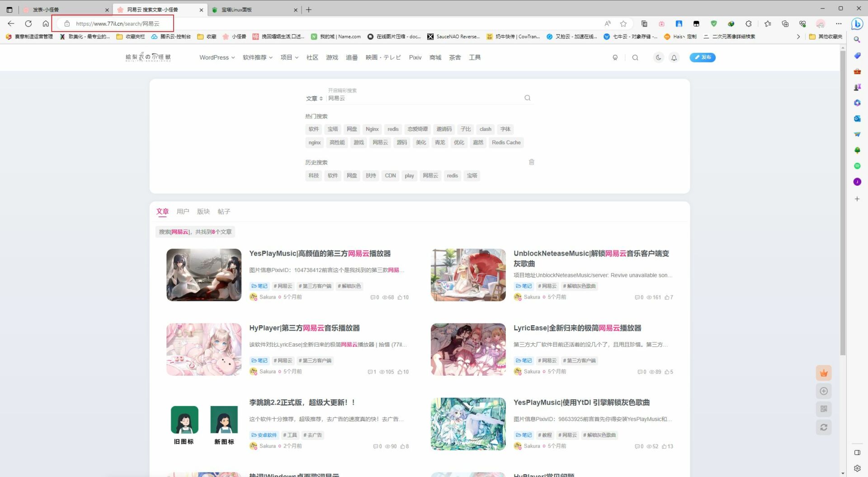Expand the WordPress navigation dropdown
Image resolution: width=868 pixels, height=477 pixels.
217,57
